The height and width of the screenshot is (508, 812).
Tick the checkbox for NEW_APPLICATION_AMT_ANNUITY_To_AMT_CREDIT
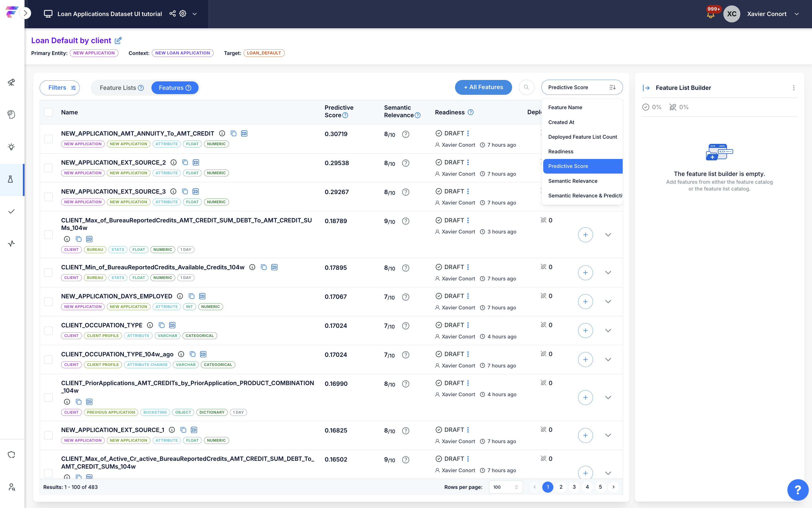coord(49,139)
